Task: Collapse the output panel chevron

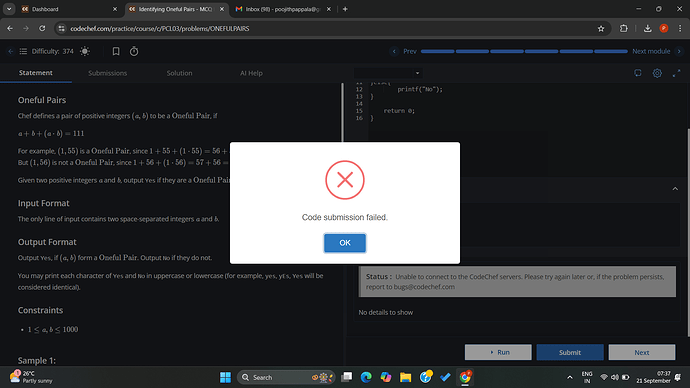Action: (675, 189)
